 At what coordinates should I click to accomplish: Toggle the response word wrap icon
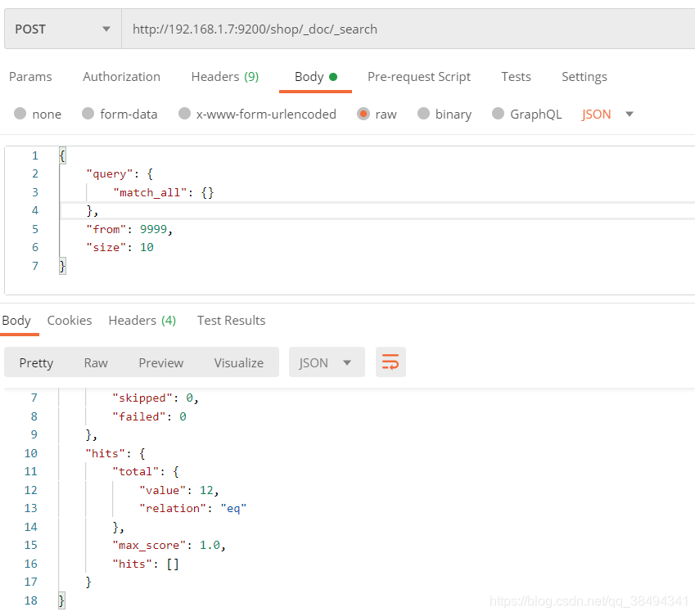(x=390, y=362)
